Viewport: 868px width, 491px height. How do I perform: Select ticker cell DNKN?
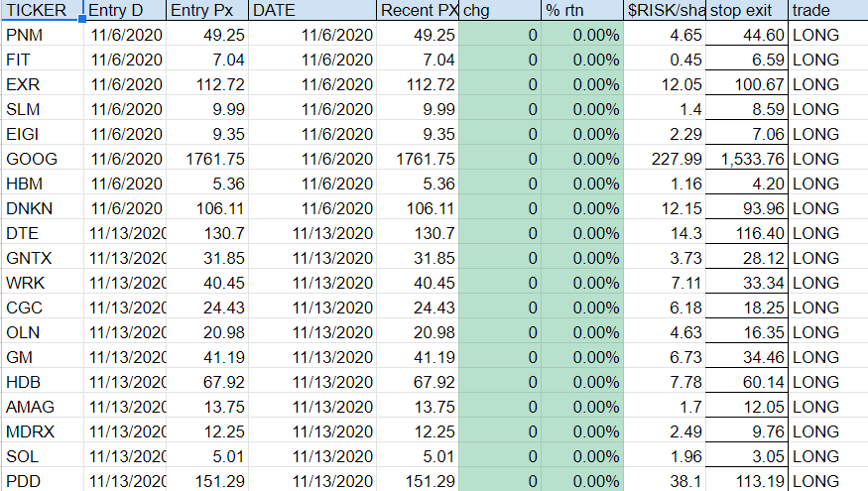42,208
